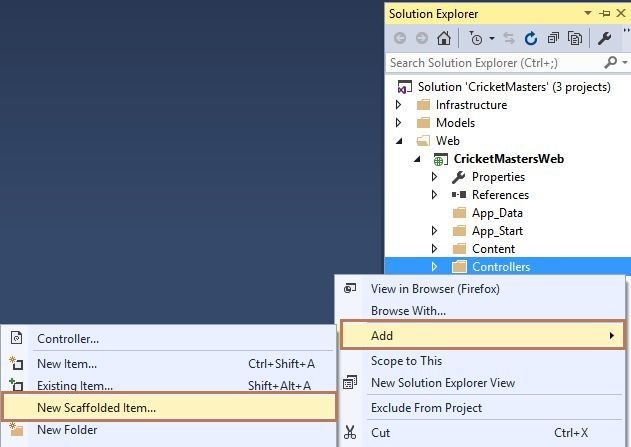Select the Content folder
Viewport: 631px width, 447px height.
point(493,249)
